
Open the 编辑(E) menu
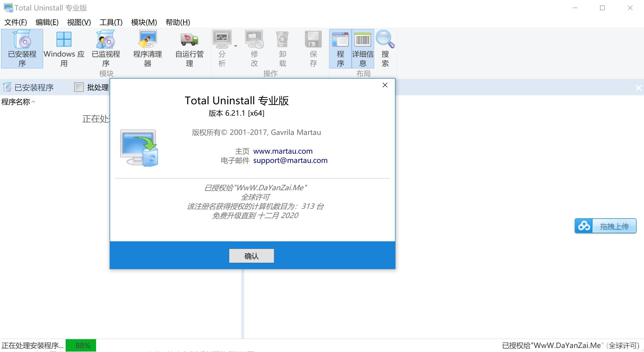(x=47, y=22)
